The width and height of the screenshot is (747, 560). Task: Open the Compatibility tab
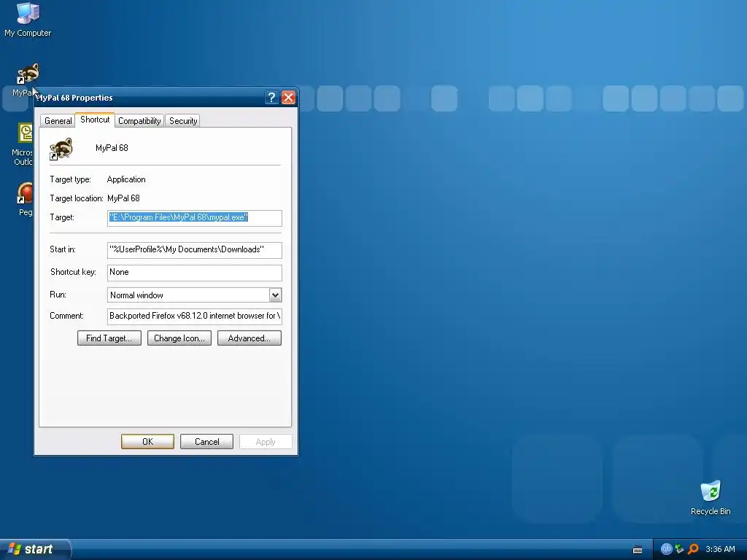point(139,121)
